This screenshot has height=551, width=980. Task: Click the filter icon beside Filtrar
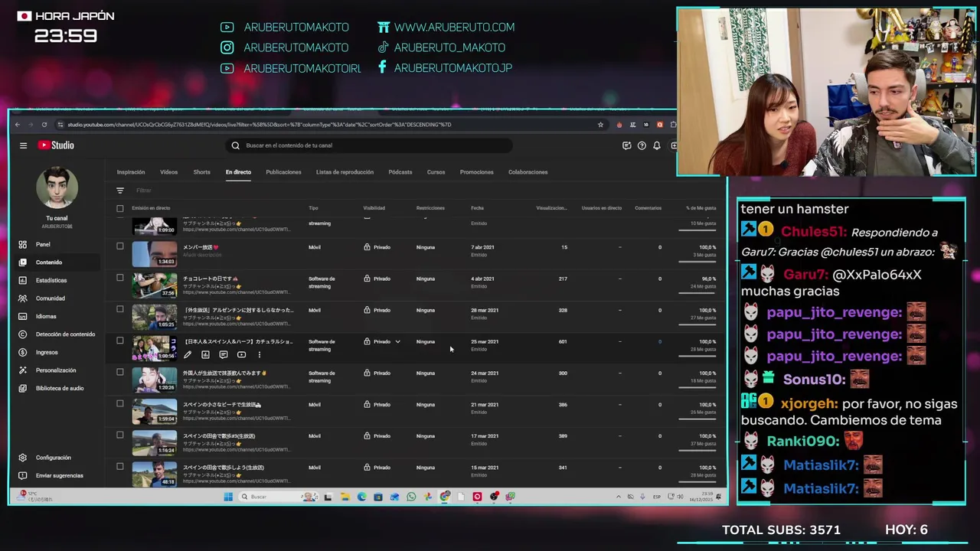119,191
